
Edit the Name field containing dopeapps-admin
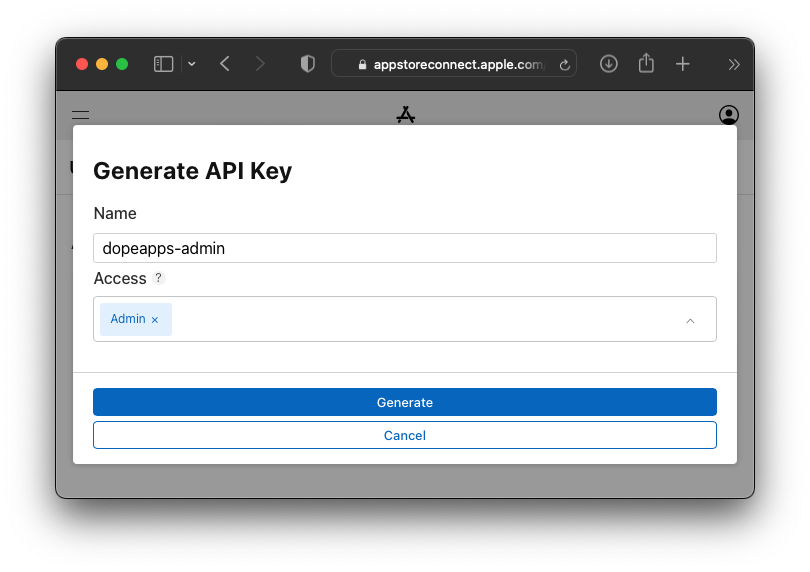(405, 248)
